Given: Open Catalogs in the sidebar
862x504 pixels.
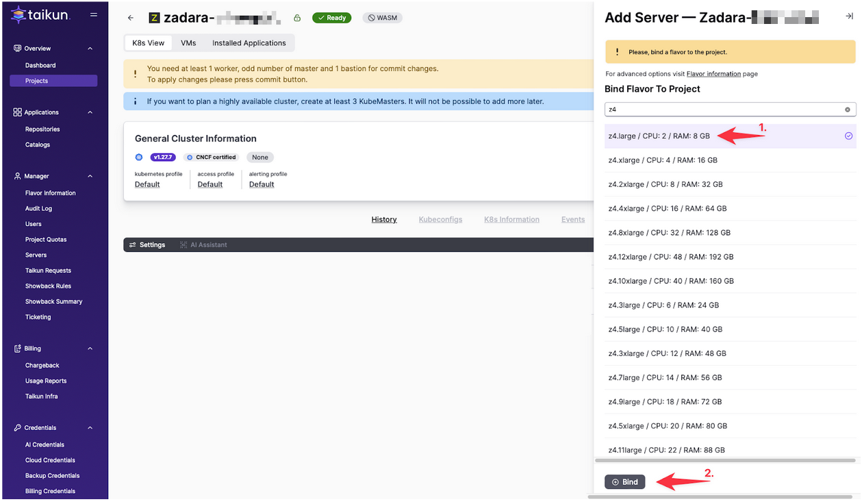Looking at the screenshot, I should tap(38, 145).
